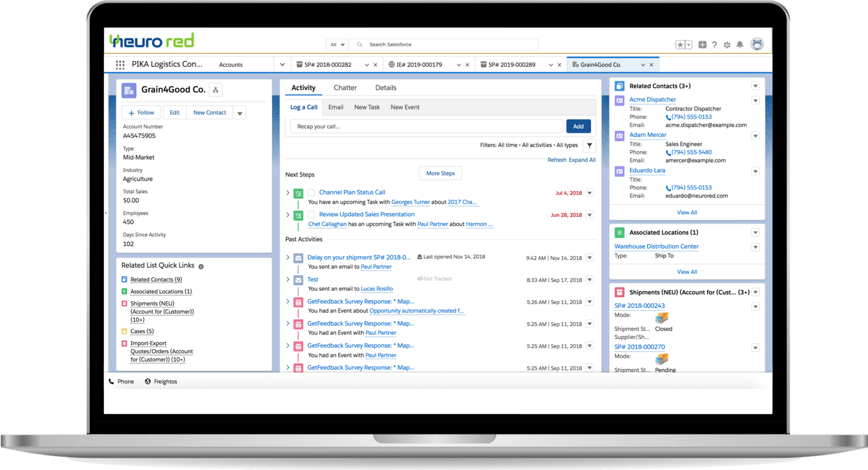Select the Email publisher tab
868x470 pixels.
point(336,107)
